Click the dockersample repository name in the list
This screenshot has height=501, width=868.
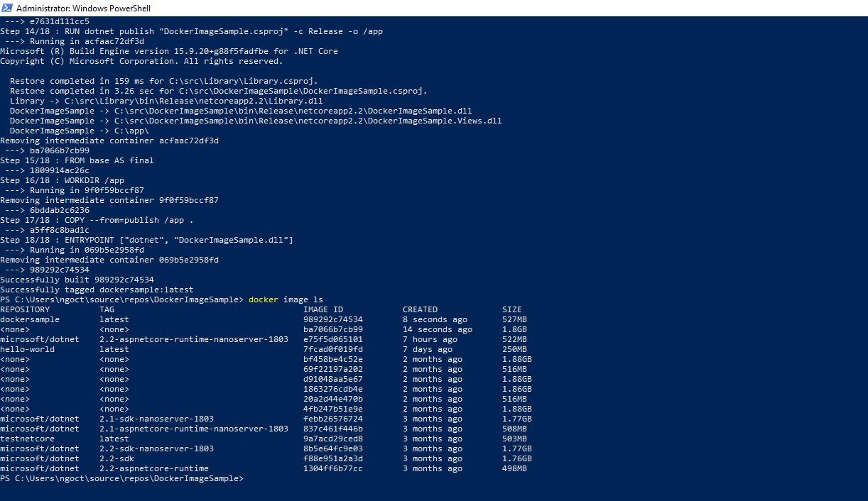coord(30,319)
